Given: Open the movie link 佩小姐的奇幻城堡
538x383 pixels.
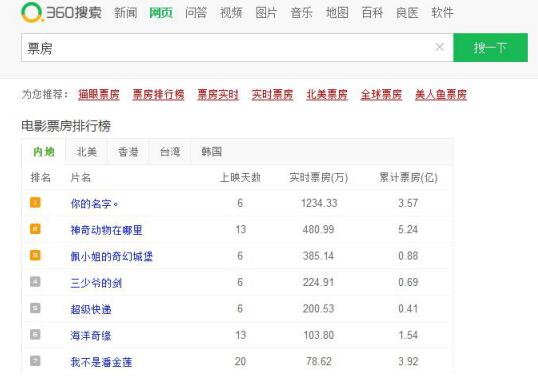Looking at the screenshot, I should [x=112, y=256].
